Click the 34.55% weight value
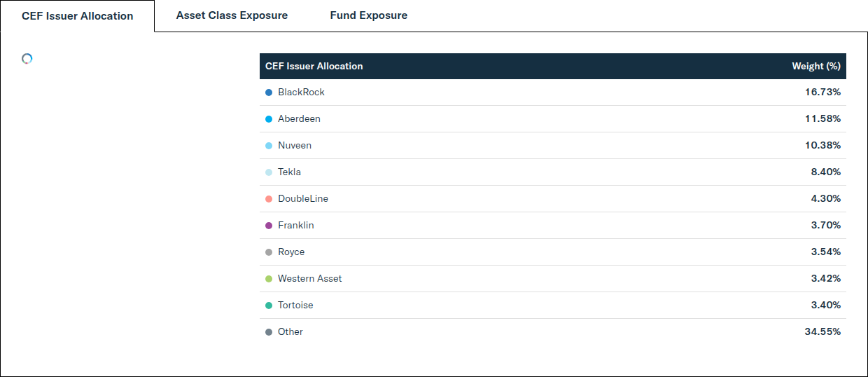Image resolution: width=868 pixels, height=377 pixels. point(823,331)
